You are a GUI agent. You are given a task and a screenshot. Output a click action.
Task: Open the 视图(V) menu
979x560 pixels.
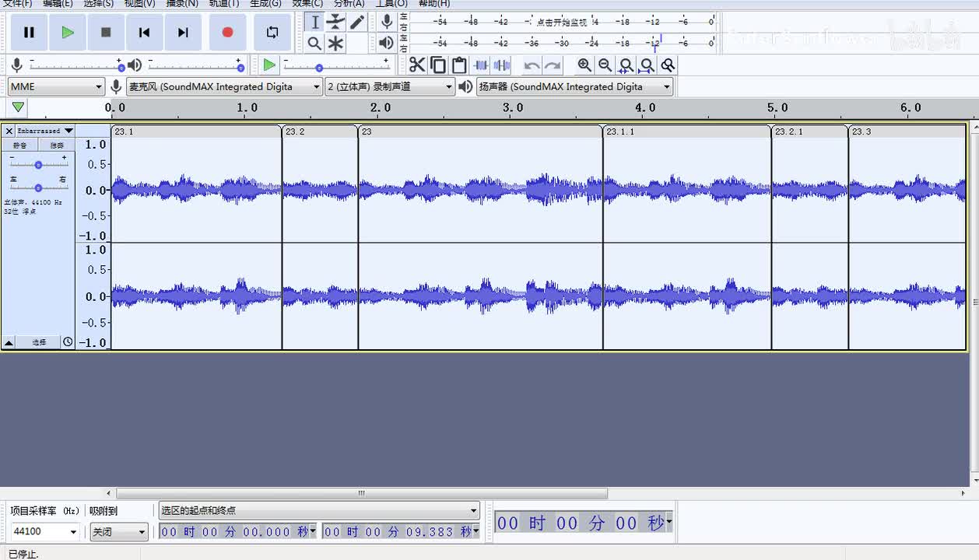point(139,3)
